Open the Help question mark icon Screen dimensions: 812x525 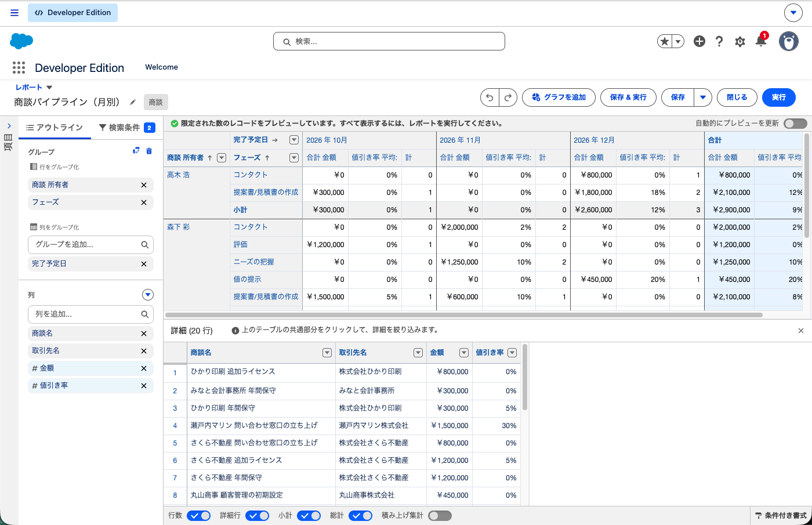click(x=719, y=41)
